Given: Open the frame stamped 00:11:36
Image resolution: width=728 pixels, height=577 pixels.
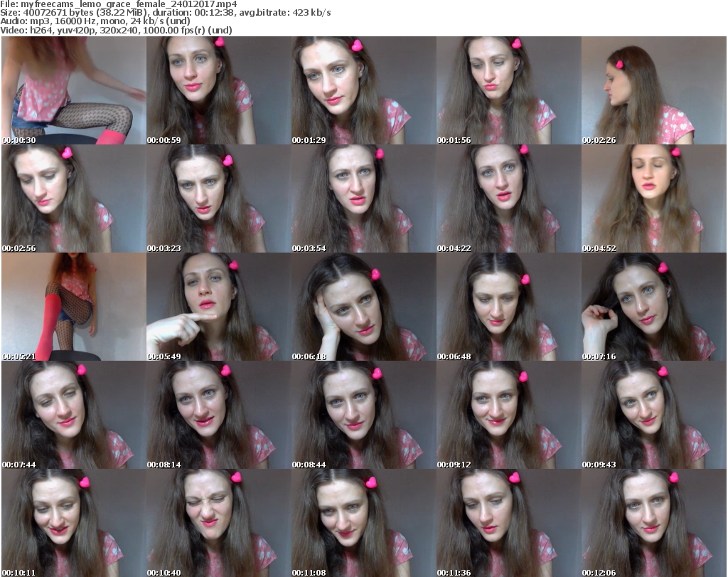Looking at the screenshot, I should (508, 523).
